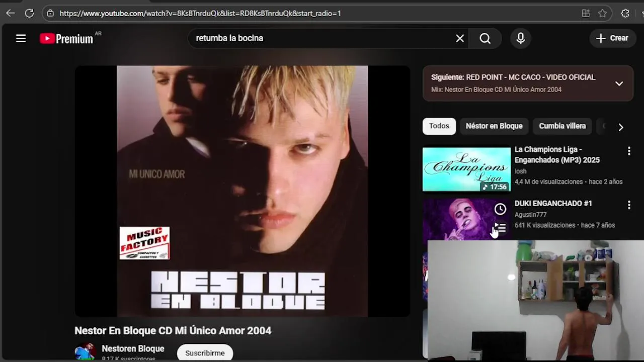Add DUKI video to queue icon
Screen dimensions: 644x362
tap(500, 228)
